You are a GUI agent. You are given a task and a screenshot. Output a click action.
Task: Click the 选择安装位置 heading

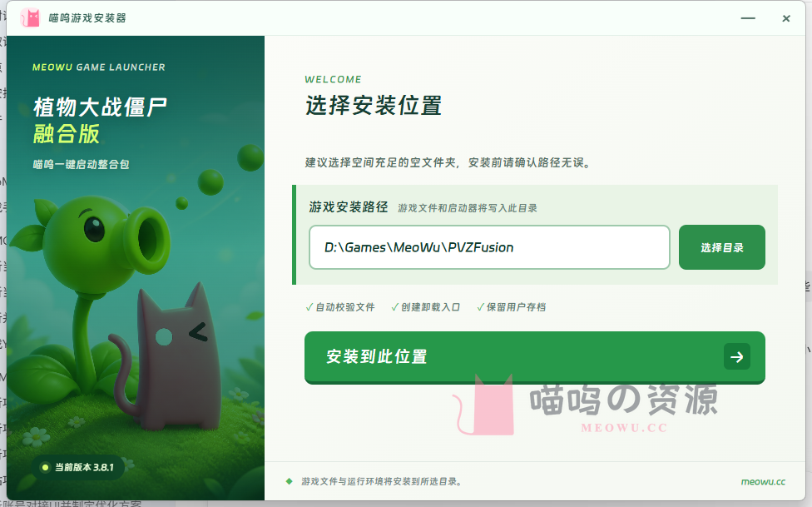[374, 106]
